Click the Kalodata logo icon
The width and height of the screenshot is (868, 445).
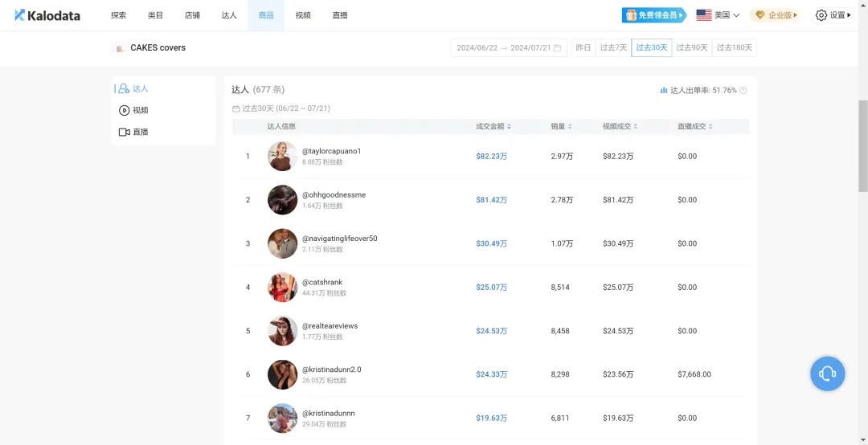(19, 15)
